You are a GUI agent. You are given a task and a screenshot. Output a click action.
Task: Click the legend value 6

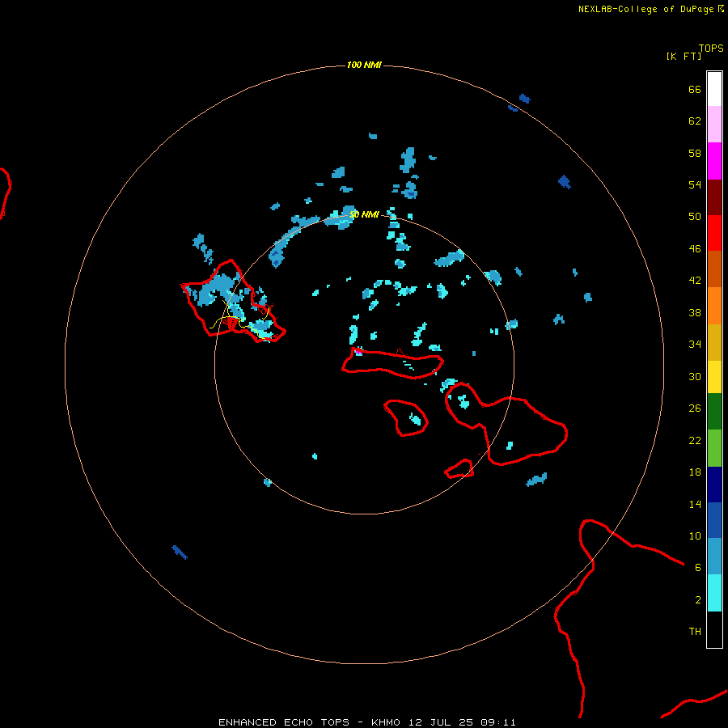pos(698,568)
